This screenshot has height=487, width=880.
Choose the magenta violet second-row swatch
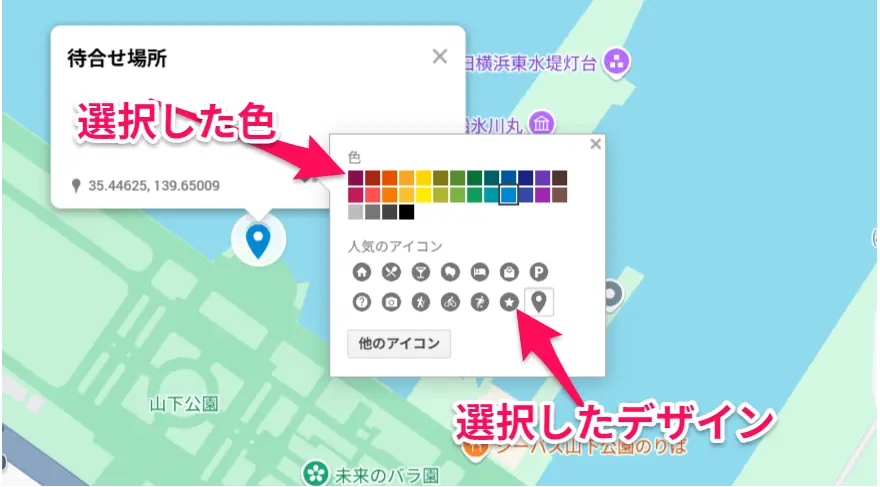pyautogui.click(x=543, y=195)
